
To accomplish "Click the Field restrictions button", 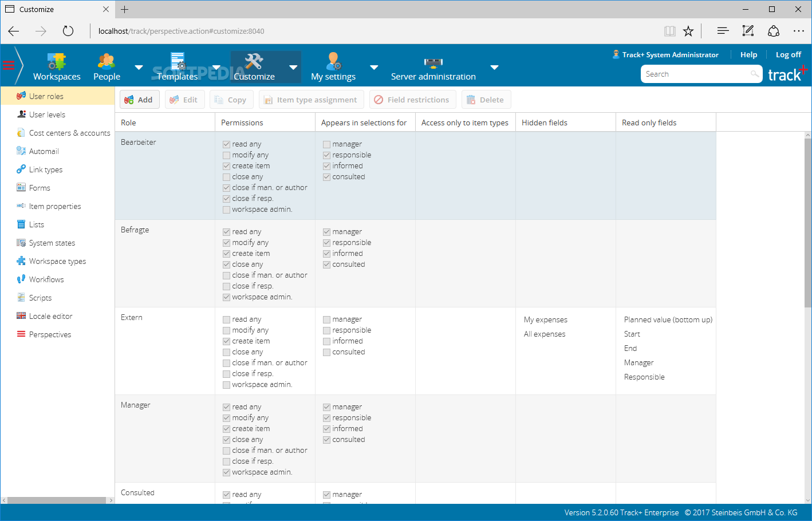I will click(413, 100).
